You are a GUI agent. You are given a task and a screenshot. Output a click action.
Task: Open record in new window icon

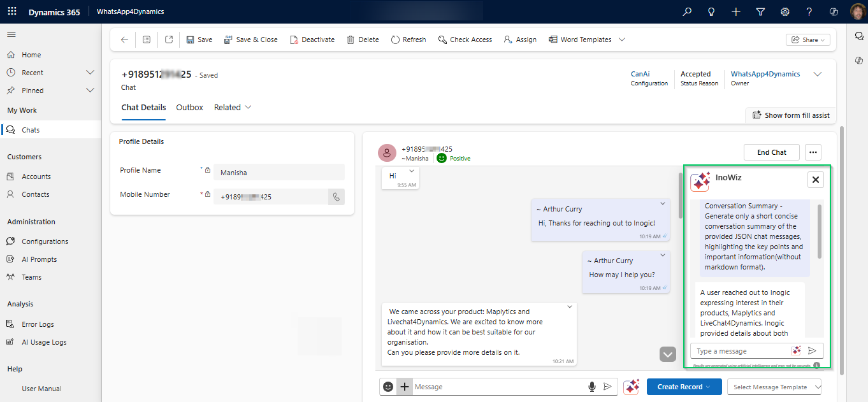tap(169, 39)
